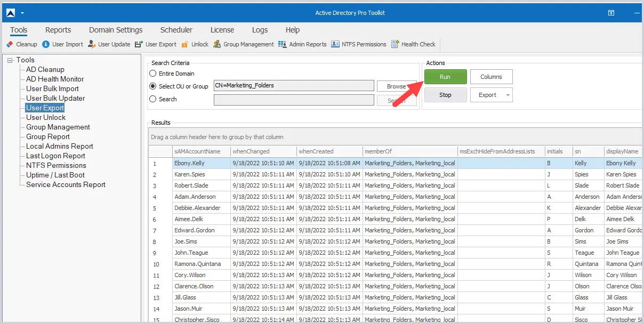This screenshot has width=644, height=324.
Task: Click the Group Management people icon
Action: coord(217,44)
